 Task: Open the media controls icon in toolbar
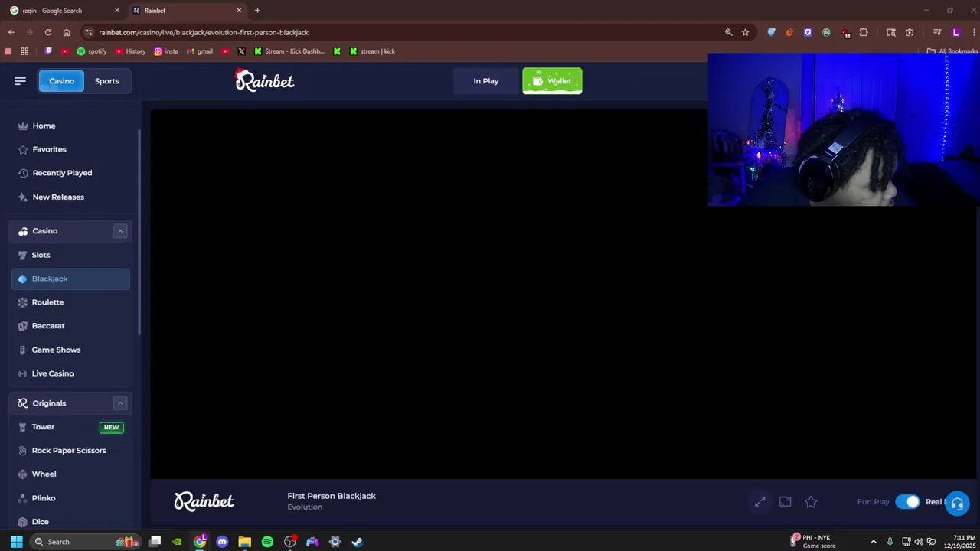(937, 32)
